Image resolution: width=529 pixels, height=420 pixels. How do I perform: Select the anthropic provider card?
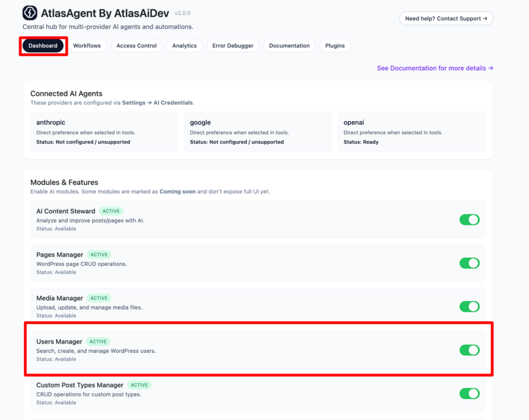pyautogui.click(x=104, y=132)
